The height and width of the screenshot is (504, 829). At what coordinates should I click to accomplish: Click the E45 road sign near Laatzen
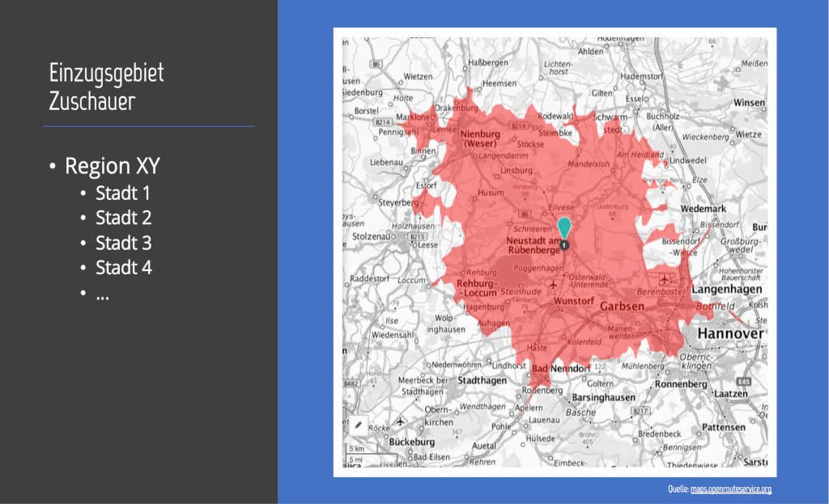[x=742, y=381]
